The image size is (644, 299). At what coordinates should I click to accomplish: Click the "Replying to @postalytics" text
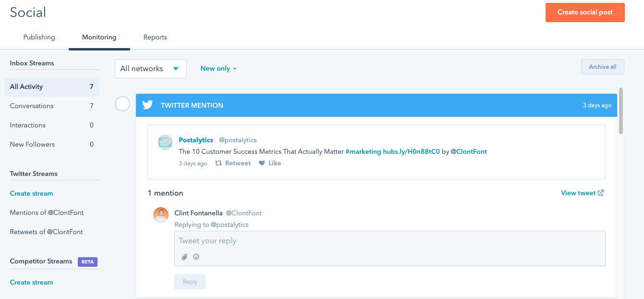click(211, 225)
